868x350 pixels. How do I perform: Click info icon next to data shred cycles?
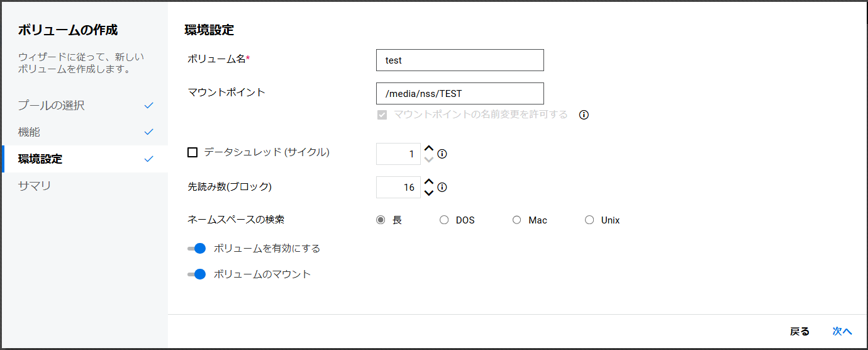tap(442, 154)
